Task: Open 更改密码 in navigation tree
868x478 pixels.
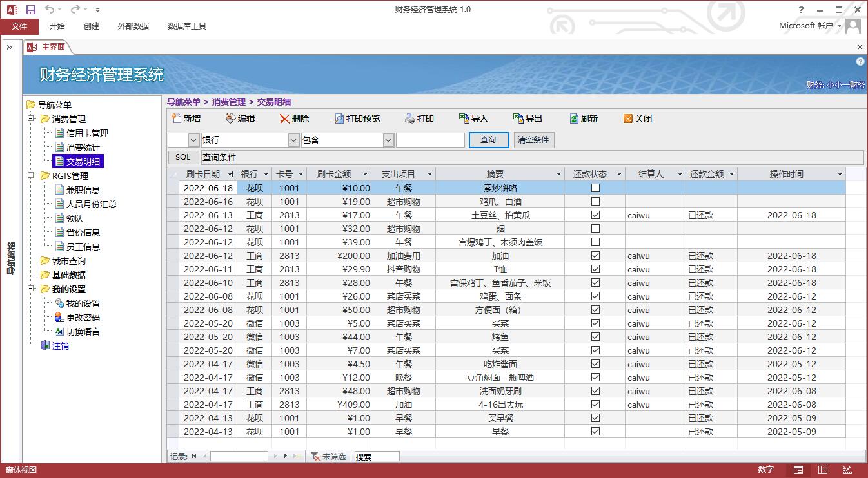Action: (x=83, y=318)
